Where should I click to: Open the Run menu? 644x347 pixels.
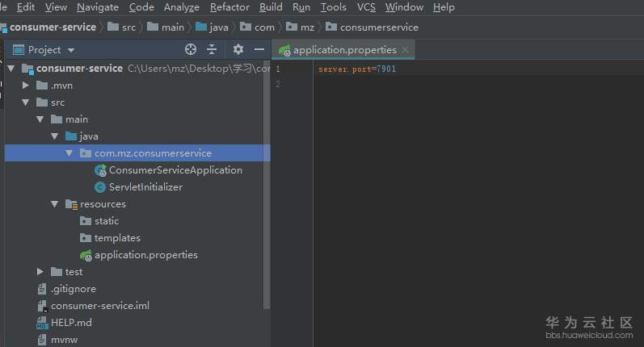coord(301,7)
